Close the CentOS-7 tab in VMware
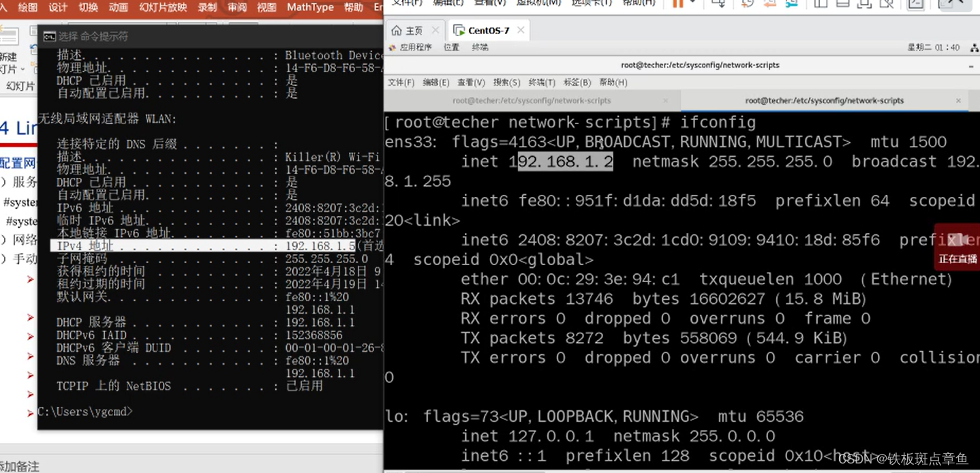The width and height of the screenshot is (980, 473). [x=521, y=31]
